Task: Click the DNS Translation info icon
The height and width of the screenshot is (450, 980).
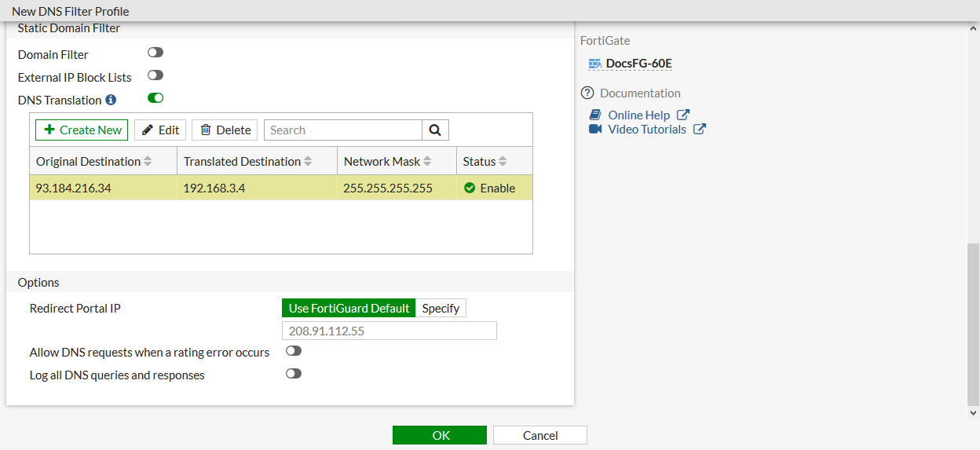Action: pos(111,101)
